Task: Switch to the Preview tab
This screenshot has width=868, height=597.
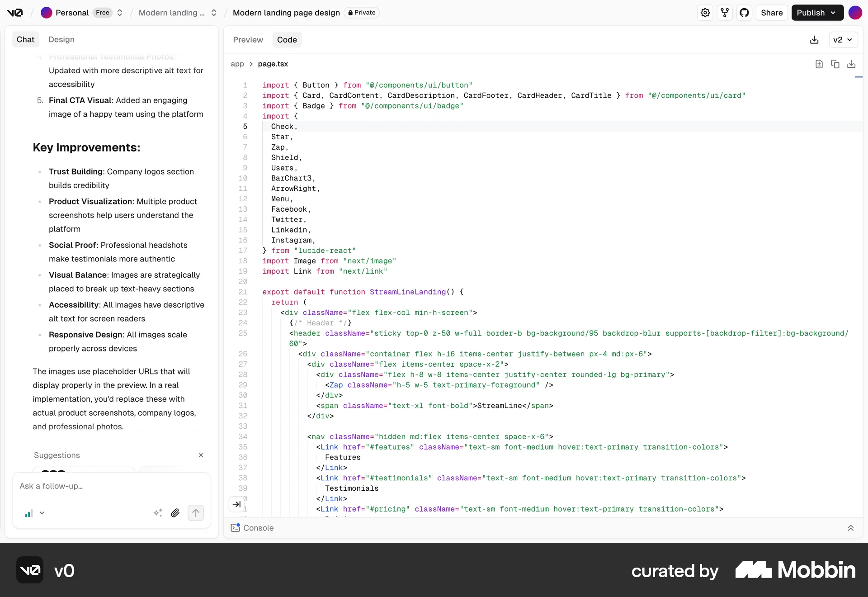Action: click(248, 40)
